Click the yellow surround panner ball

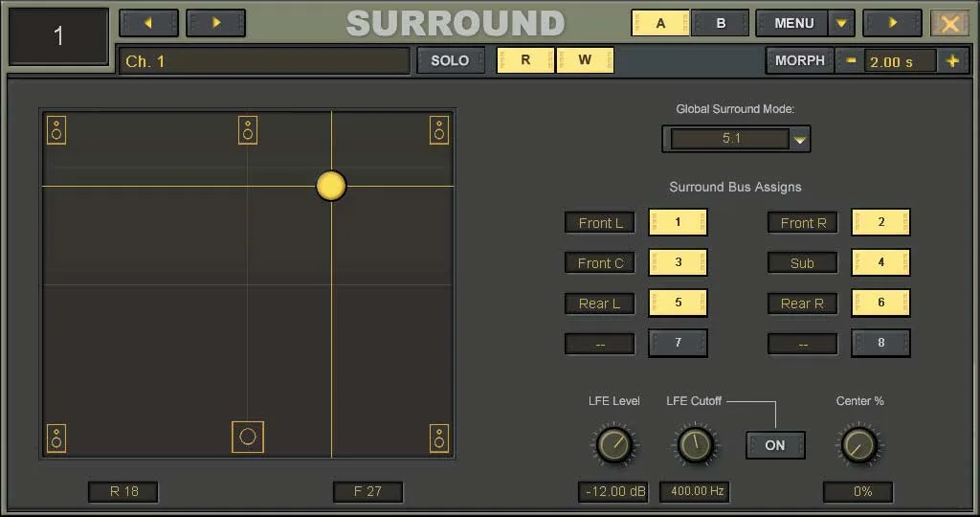pyautogui.click(x=330, y=186)
